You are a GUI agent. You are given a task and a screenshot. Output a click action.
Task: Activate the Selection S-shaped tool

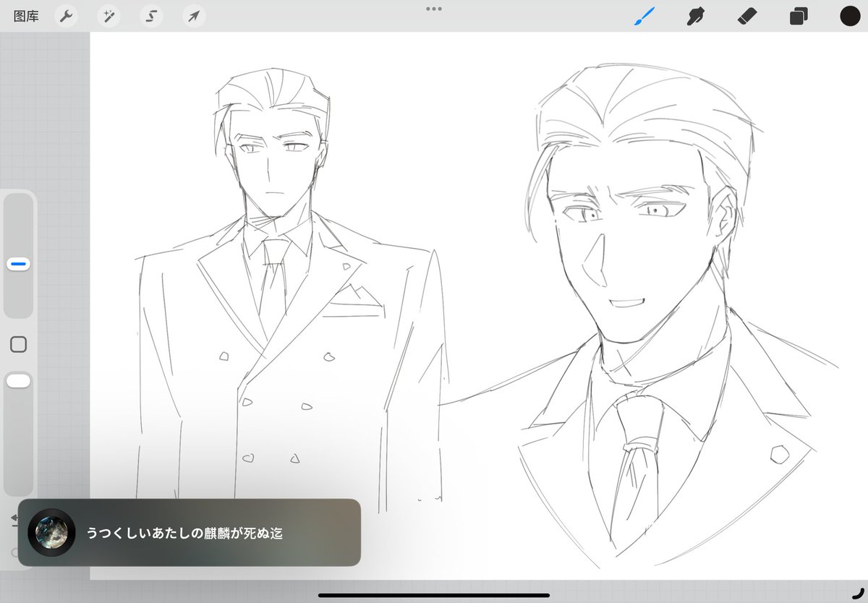tap(151, 16)
